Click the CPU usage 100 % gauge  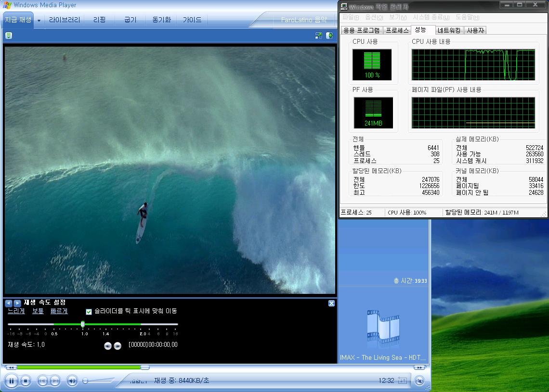click(372, 65)
